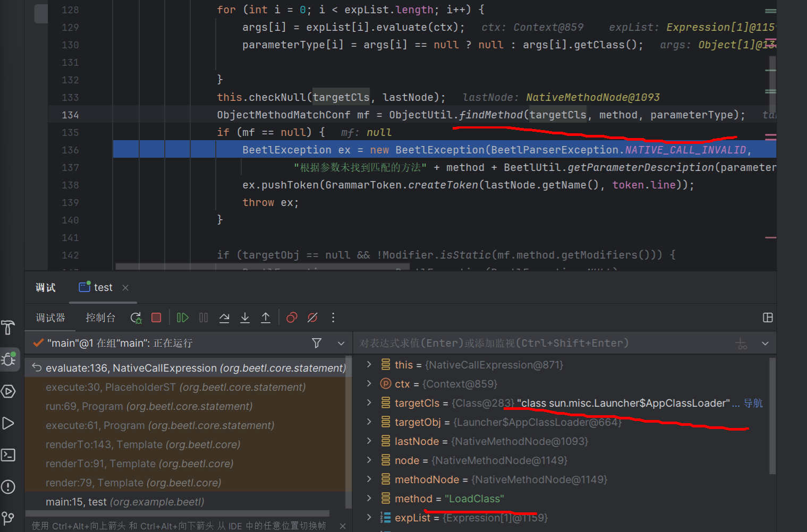Expand the targetCls variable node

[x=369, y=403]
